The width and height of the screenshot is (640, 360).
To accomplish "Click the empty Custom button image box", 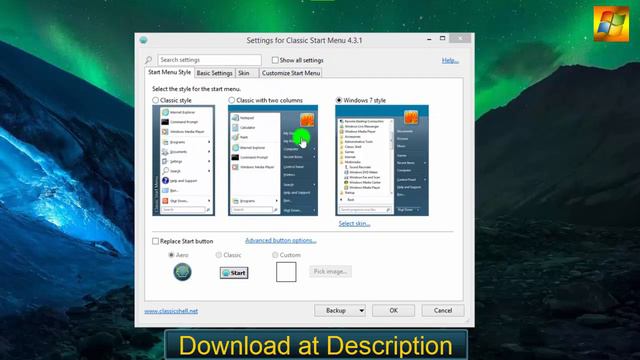I will (286, 272).
